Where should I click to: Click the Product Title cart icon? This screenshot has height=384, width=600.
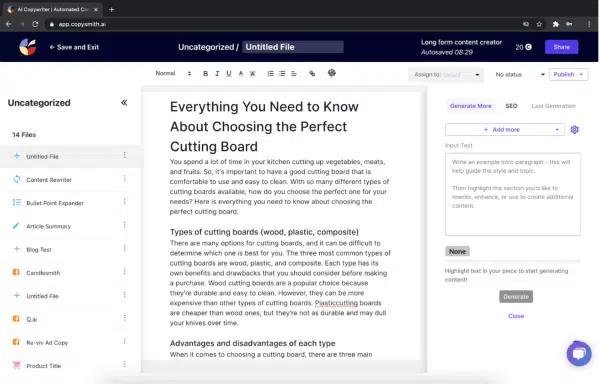(x=16, y=365)
